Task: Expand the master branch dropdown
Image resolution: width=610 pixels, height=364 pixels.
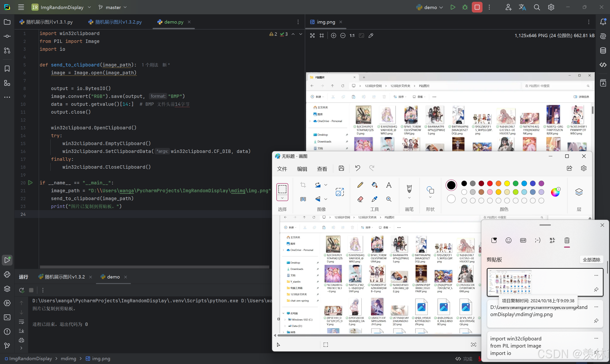Action: click(x=113, y=7)
